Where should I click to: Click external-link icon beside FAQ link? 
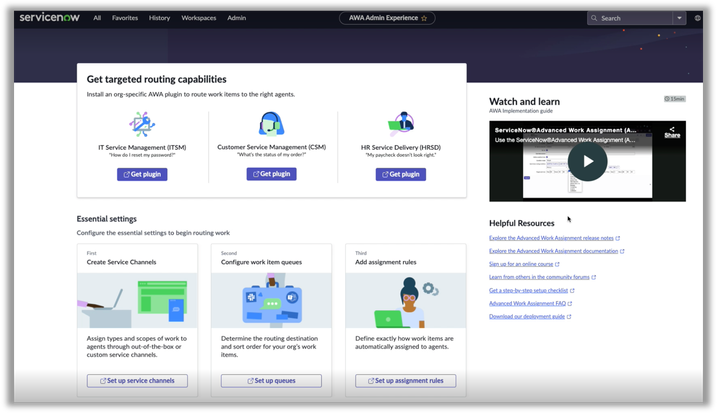[x=570, y=303]
